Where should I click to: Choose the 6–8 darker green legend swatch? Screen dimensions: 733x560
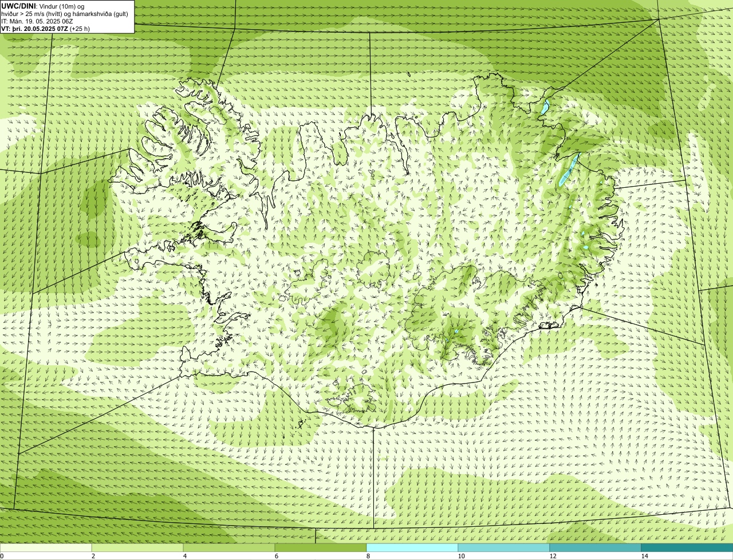click(321, 547)
